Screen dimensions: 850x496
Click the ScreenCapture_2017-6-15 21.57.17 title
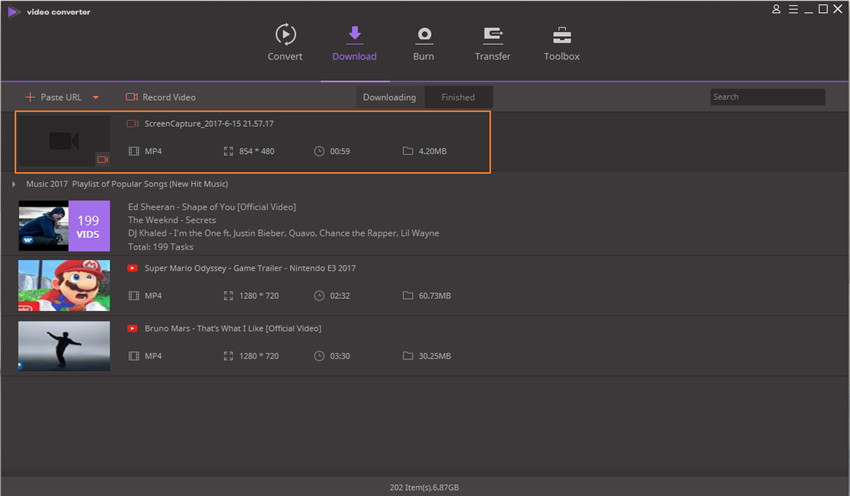pos(209,124)
